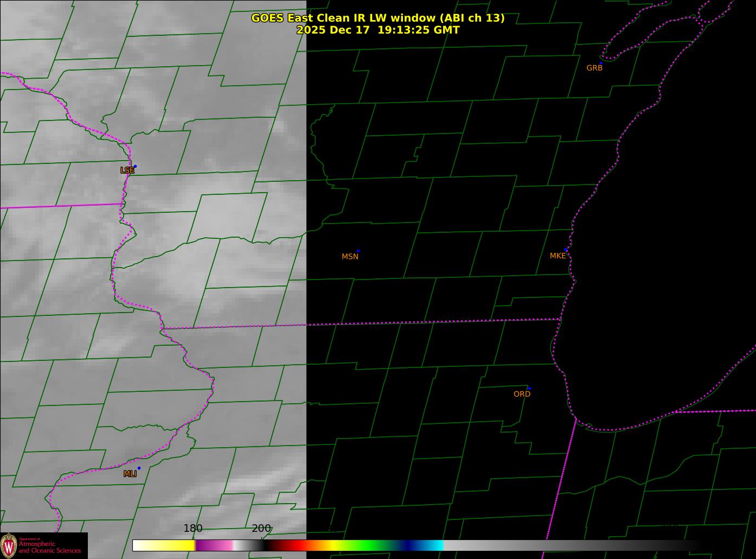Select the MSN station label
This screenshot has width=756, height=559.
350,257
